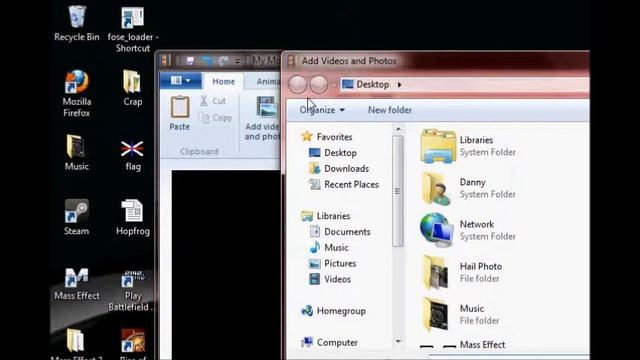This screenshot has height=360, width=640.
Task: Click Copy in Movie Maker clipboard group
Action: point(215,118)
